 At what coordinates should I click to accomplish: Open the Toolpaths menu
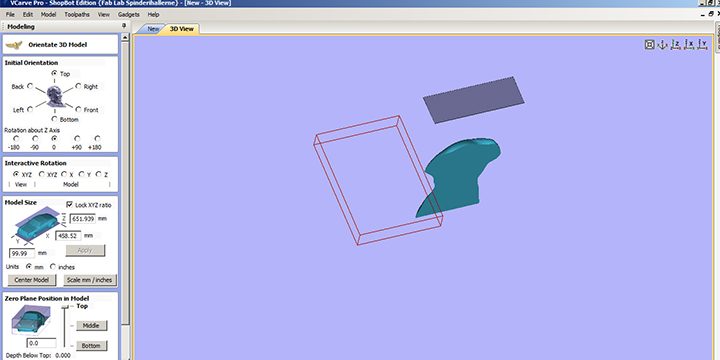pos(77,15)
